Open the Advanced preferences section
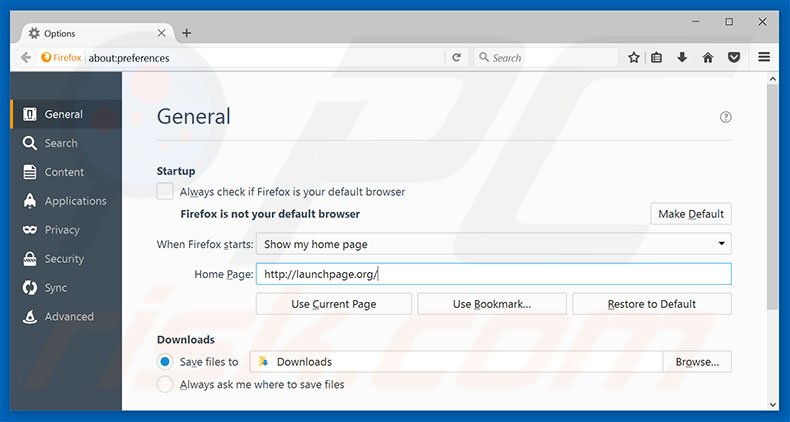 coord(68,316)
